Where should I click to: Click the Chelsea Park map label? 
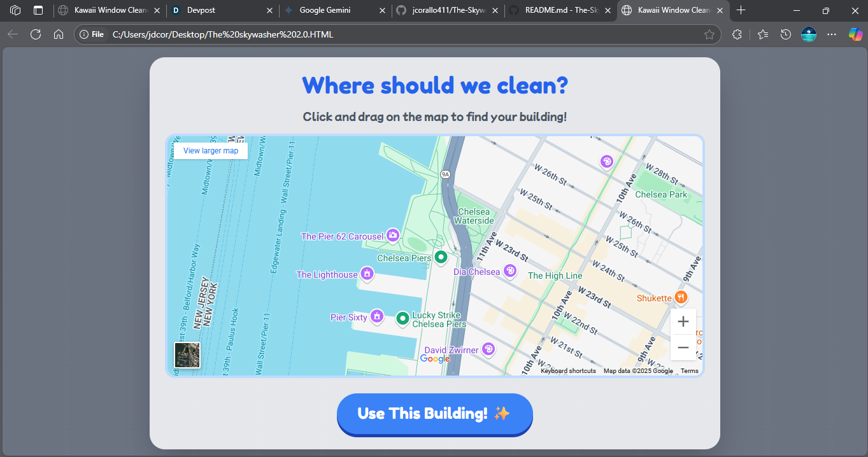pyautogui.click(x=662, y=194)
